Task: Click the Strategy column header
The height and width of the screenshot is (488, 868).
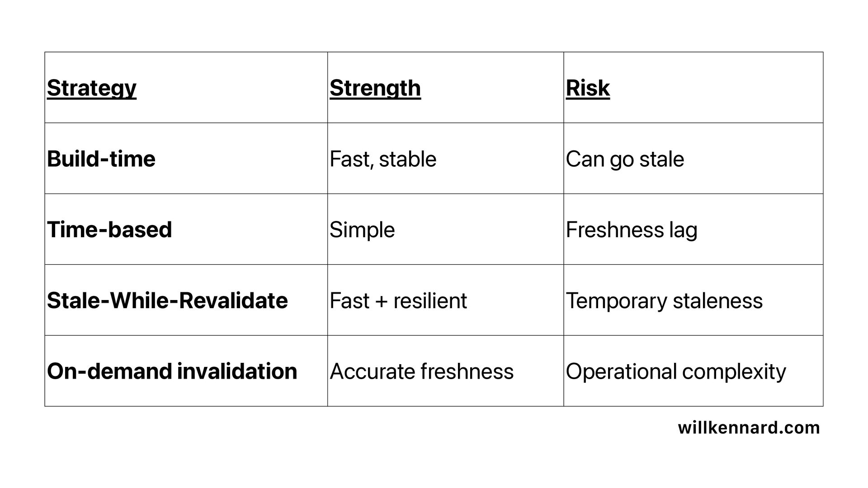Action: pyautogui.click(x=186, y=88)
